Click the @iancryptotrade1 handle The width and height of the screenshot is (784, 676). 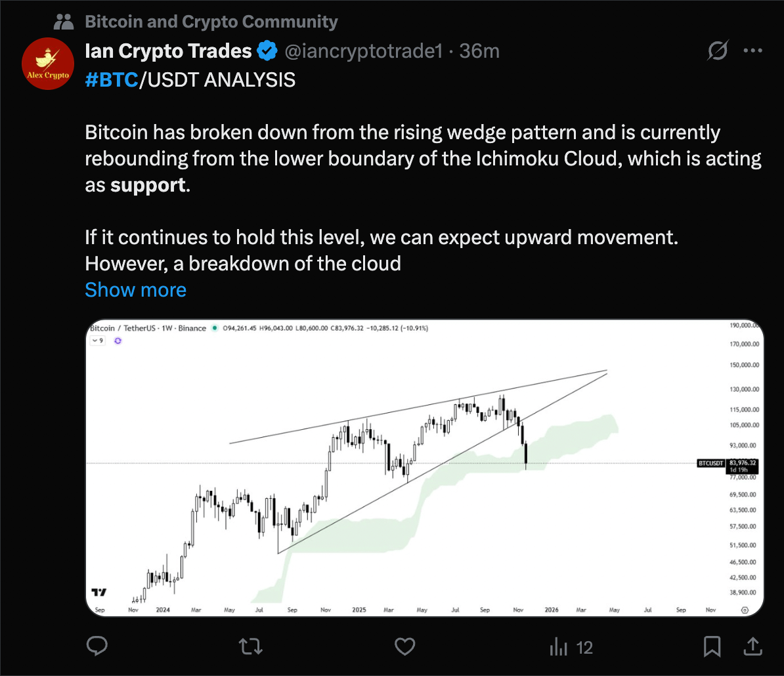[362, 51]
